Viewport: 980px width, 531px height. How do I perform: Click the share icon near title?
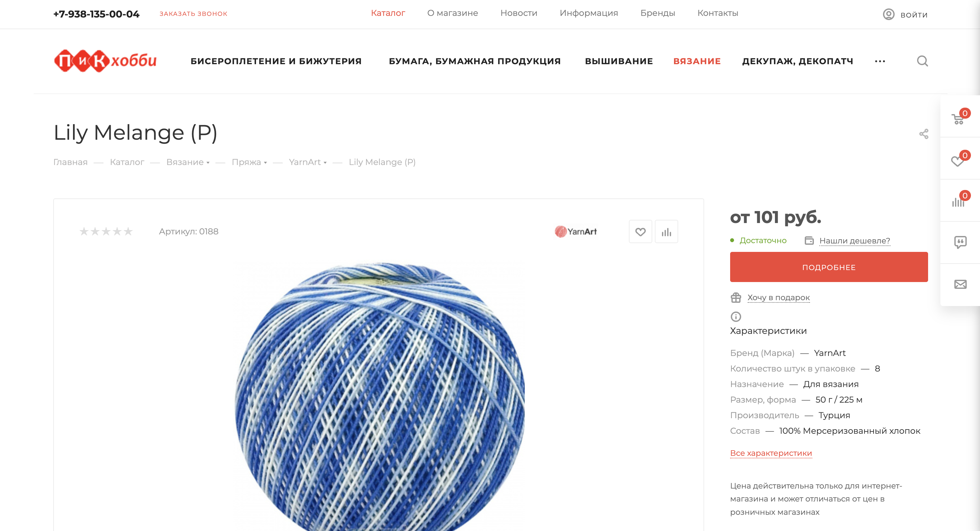(924, 134)
